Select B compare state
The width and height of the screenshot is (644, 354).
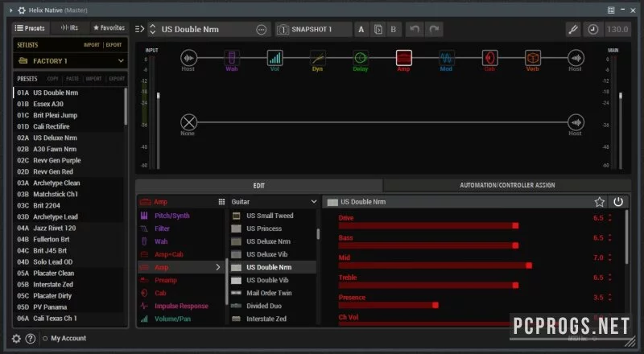click(394, 29)
